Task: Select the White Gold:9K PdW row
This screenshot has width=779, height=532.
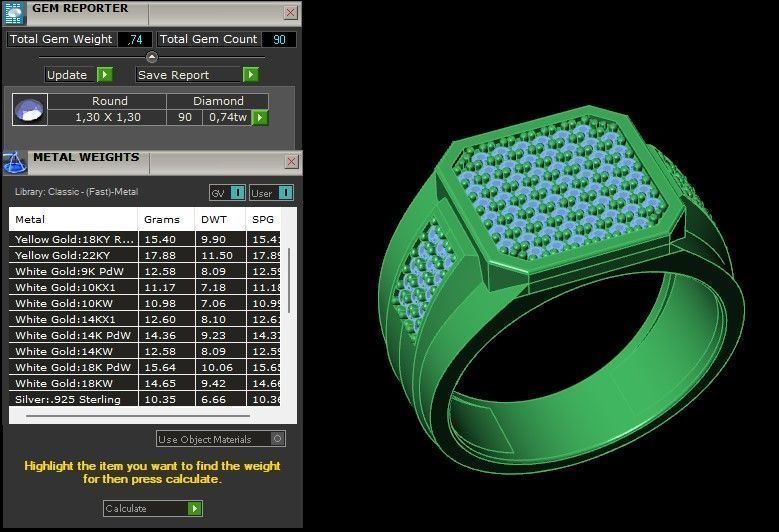Action: coord(145,271)
